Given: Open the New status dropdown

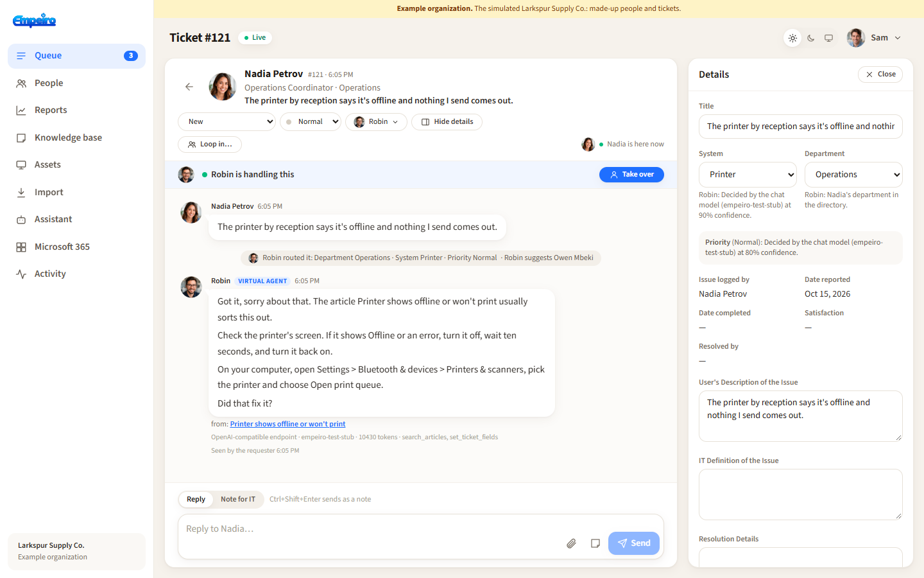Looking at the screenshot, I should pyautogui.click(x=227, y=121).
